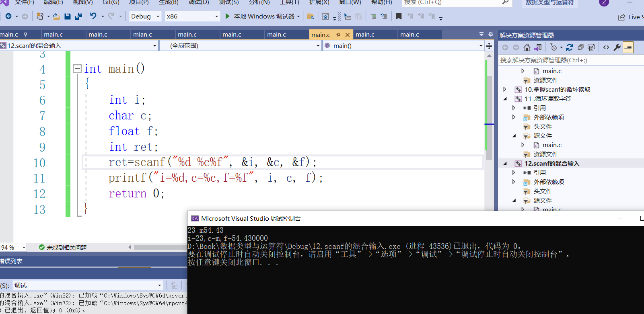The height and width of the screenshot is (314, 644).
Task: Open the 分析(N) menu
Action: tap(259, 2)
